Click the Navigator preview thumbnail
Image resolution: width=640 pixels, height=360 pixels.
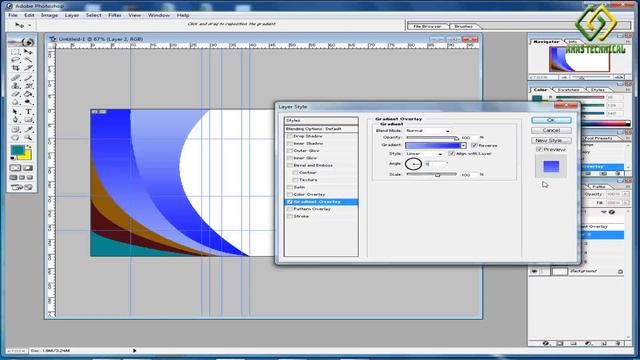pos(579,59)
